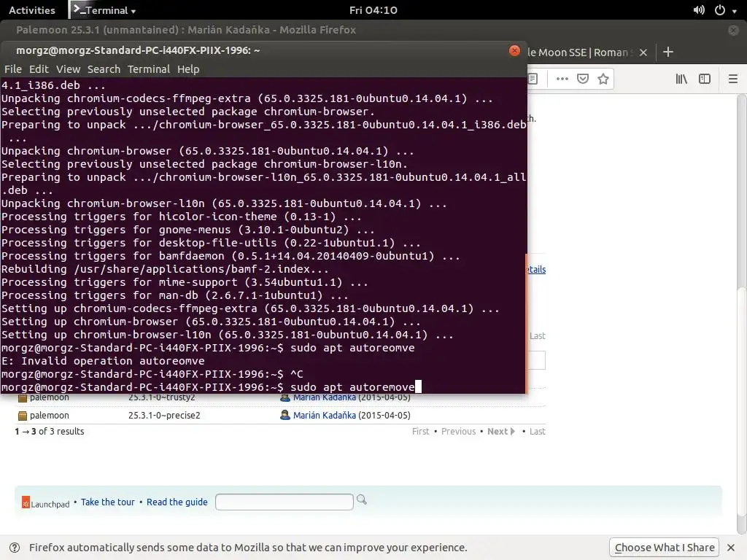
Task: Click user icon beside the precise2 row's Marián Kadaňka
Action: coord(285,415)
